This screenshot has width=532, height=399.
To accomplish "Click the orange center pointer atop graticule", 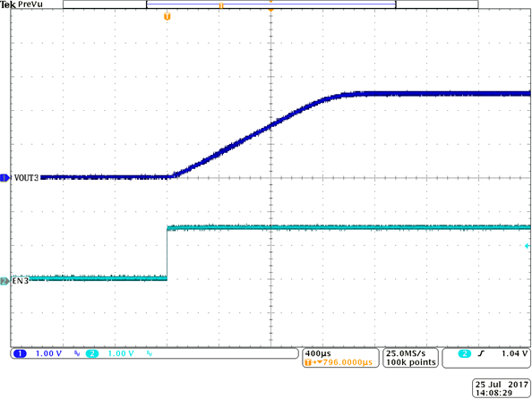I will (270, 11).
